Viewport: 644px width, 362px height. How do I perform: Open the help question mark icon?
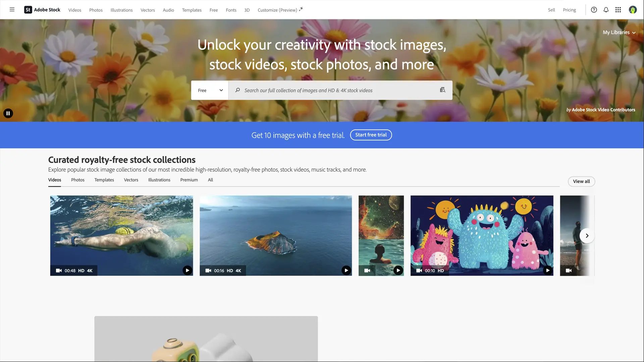click(x=594, y=10)
